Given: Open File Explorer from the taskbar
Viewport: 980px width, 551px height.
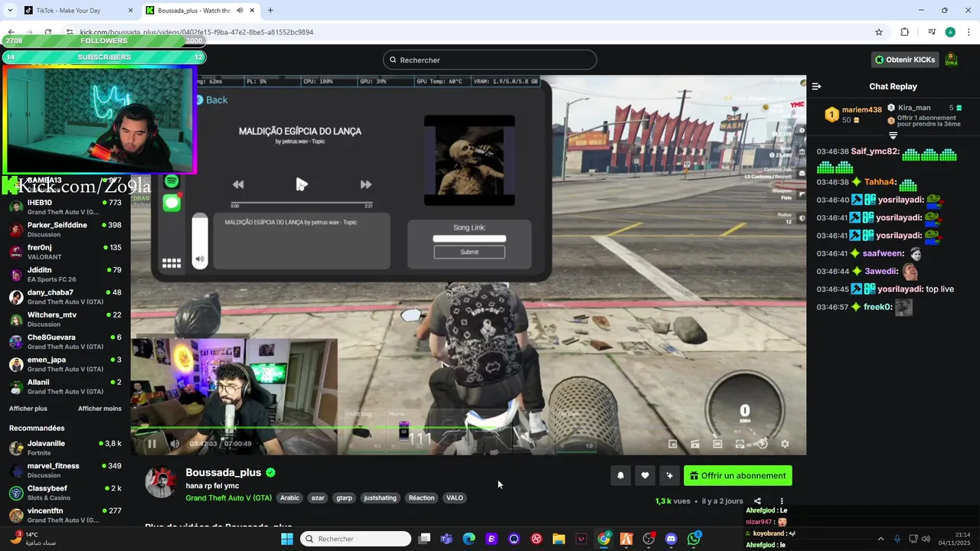Looking at the screenshot, I should pyautogui.click(x=559, y=539).
